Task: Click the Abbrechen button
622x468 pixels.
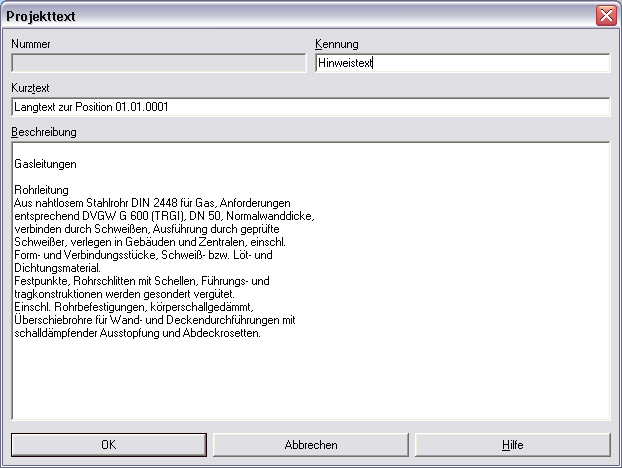Action: coord(311,445)
